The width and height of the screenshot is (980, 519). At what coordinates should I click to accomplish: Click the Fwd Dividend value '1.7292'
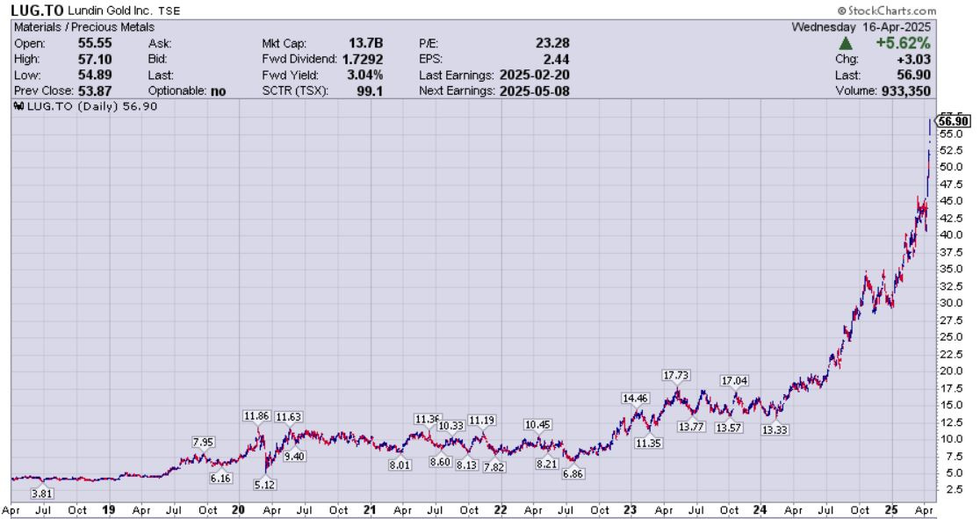click(363, 60)
